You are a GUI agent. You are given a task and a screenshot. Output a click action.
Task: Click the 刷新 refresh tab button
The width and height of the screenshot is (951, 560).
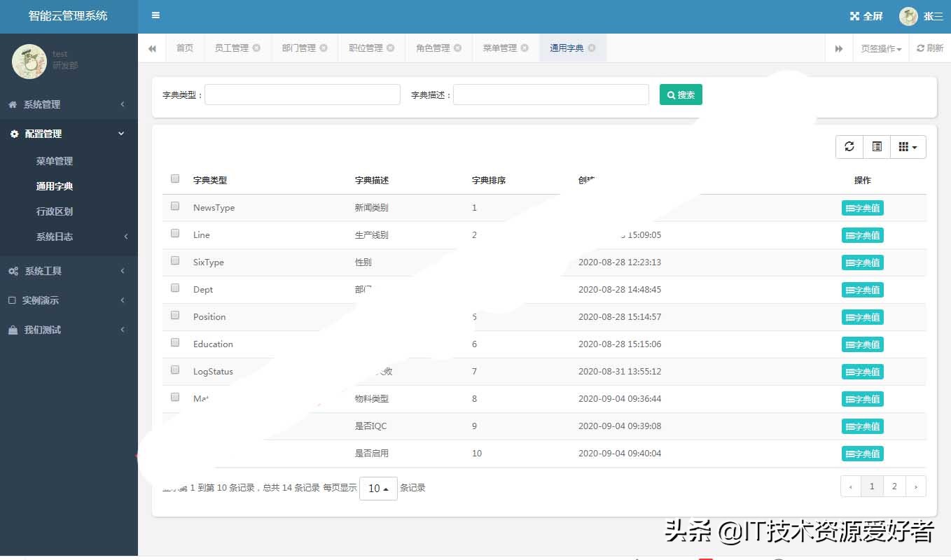930,48
